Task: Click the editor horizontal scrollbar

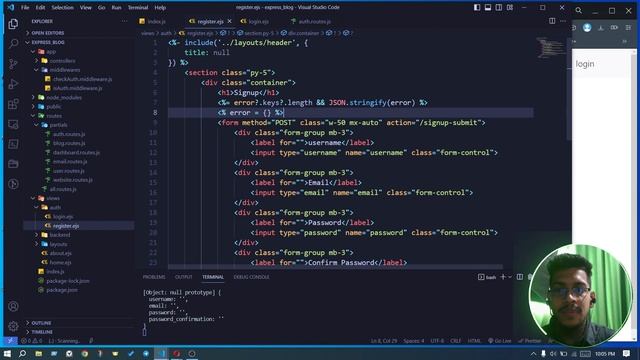Action: 335,267
